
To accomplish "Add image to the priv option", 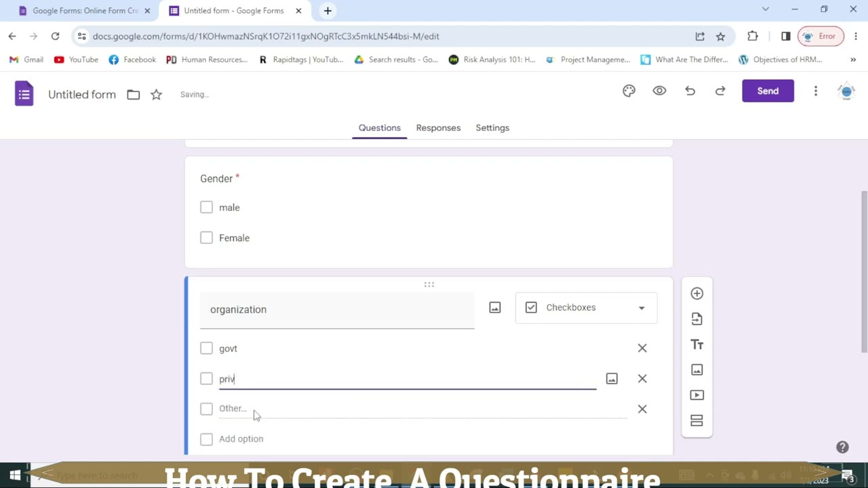I will (x=612, y=379).
